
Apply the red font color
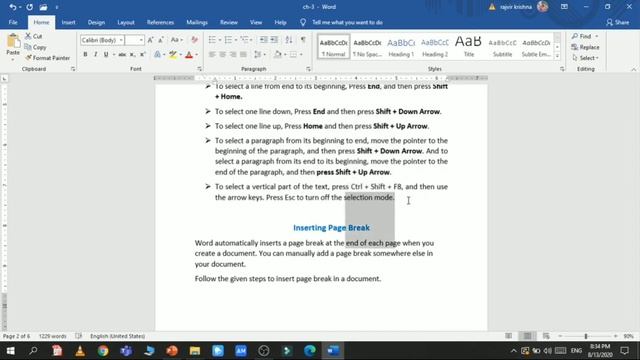189,54
